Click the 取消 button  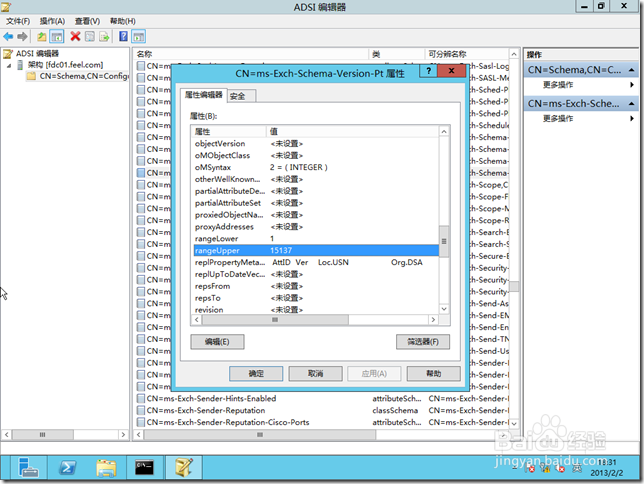click(315, 373)
